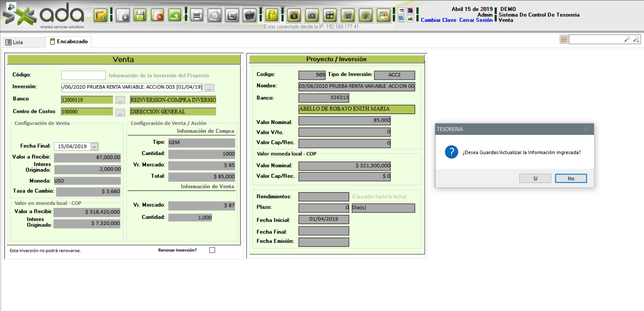
Task: Click the users group icon
Action: (383, 16)
